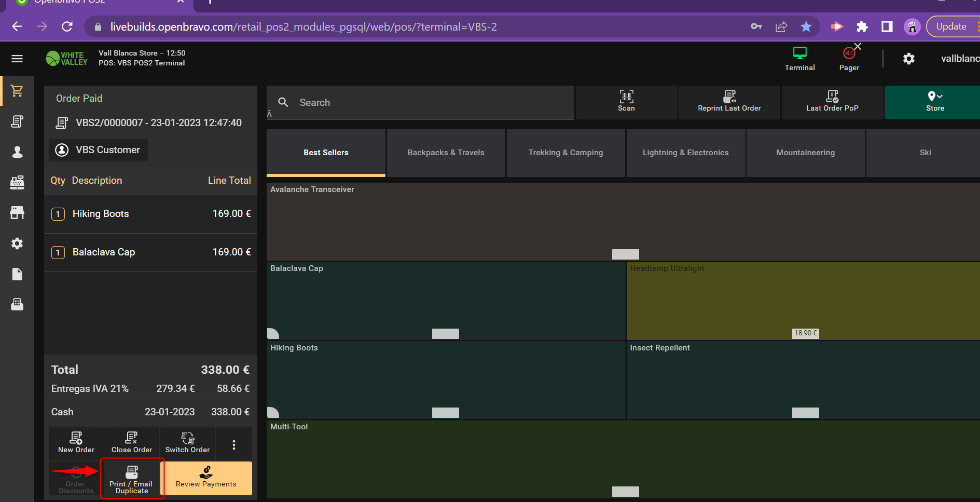Go back in browser

coord(17,26)
